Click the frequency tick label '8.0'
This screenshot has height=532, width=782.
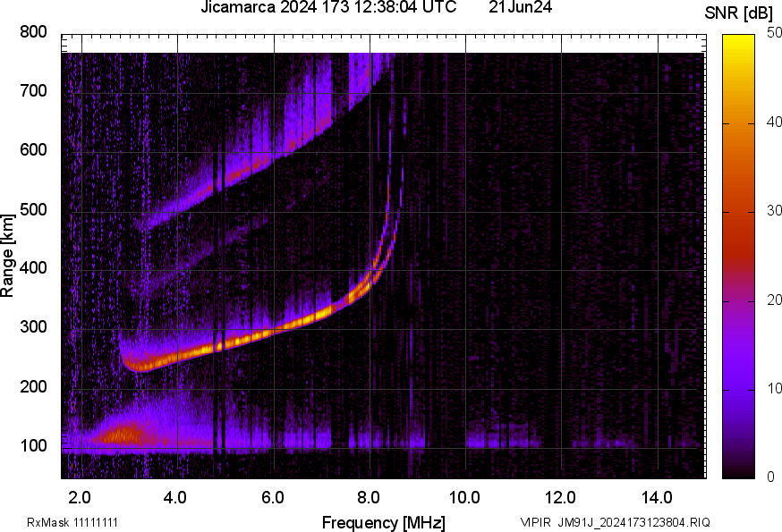369,497
